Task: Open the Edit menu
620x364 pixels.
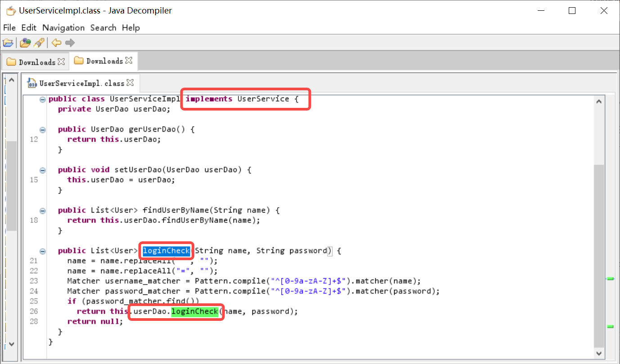Action: click(x=29, y=27)
